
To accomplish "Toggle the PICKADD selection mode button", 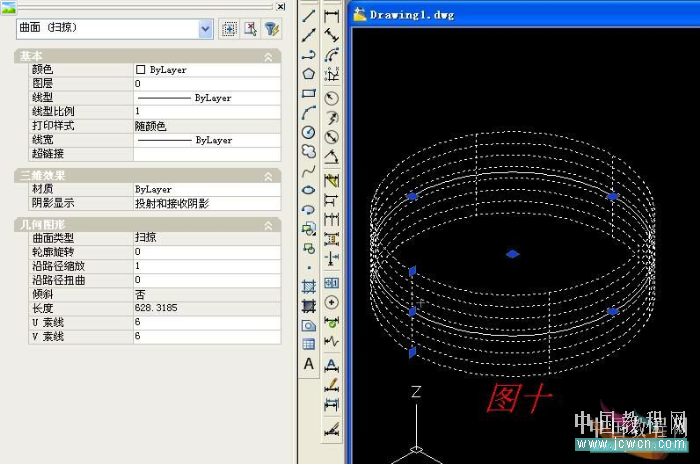I will 229,29.
